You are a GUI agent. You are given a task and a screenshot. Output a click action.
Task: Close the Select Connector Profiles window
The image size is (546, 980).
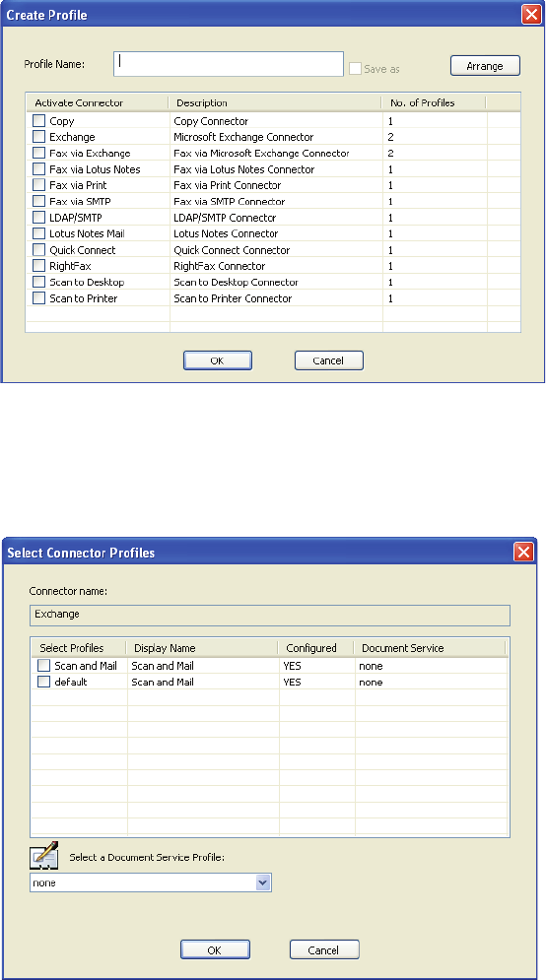[523, 552]
